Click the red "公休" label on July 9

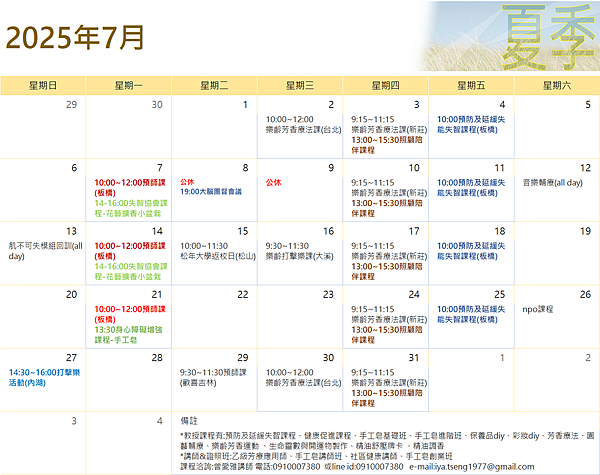point(274,183)
